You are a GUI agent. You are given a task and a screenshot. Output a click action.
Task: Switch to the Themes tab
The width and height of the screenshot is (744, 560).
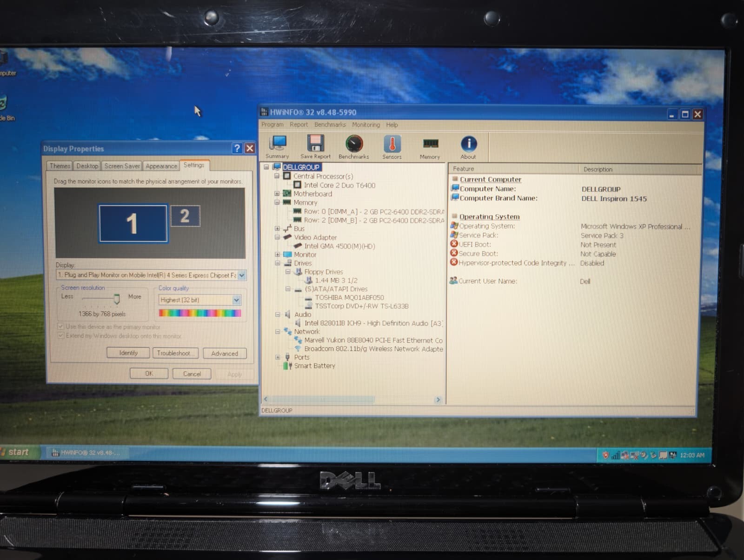coord(60,166)
